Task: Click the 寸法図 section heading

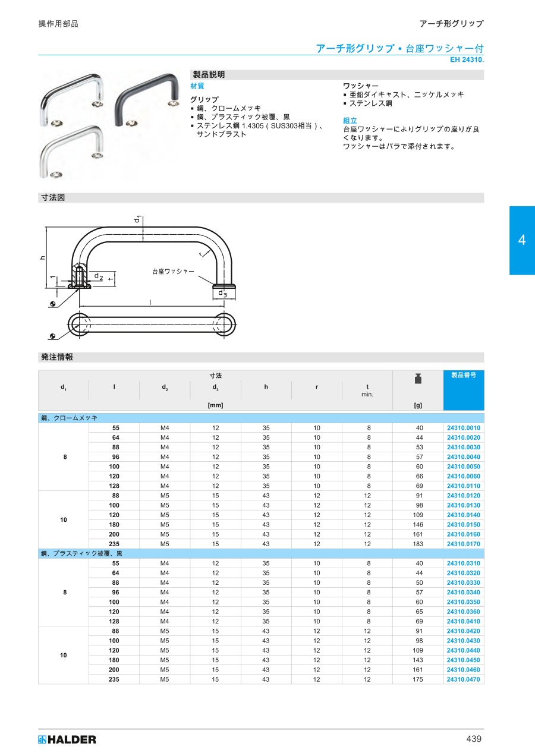Action: point(52,198)
